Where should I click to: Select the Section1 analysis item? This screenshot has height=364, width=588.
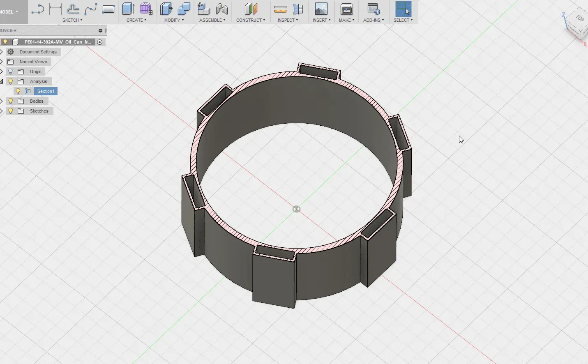click(x=46, y=91)
